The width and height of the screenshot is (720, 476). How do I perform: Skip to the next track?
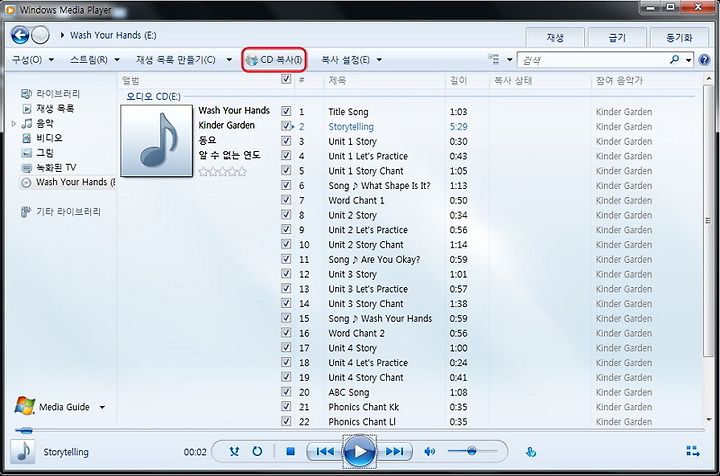coord(394,452)
